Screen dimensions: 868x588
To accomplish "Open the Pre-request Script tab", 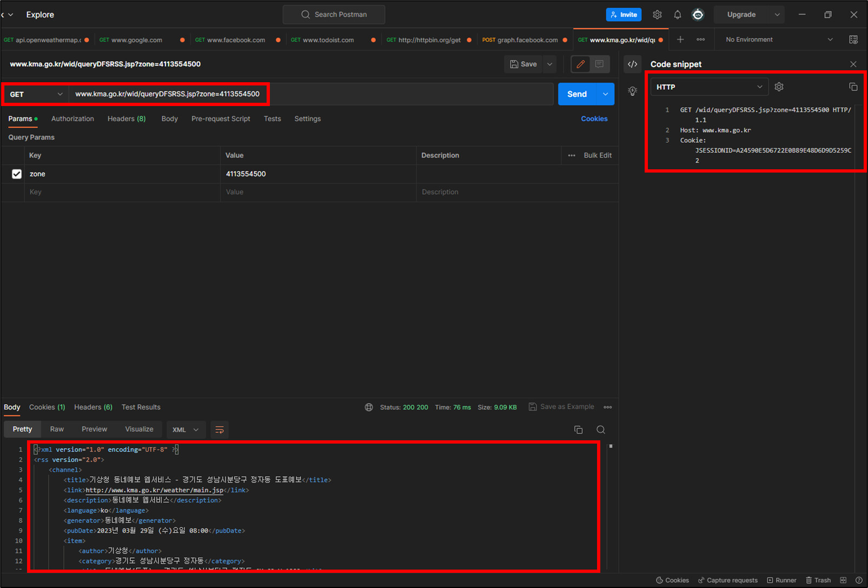I will [x=221, y=118].
